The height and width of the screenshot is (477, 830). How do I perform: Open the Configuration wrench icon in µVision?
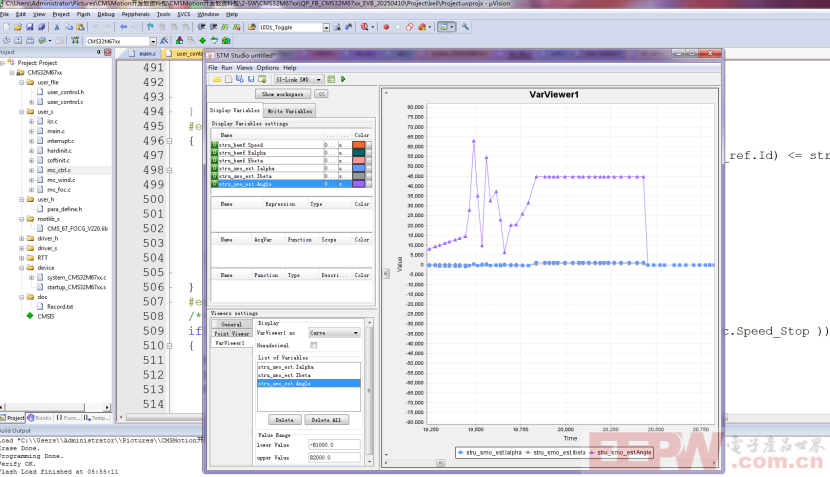click(465, 27)
